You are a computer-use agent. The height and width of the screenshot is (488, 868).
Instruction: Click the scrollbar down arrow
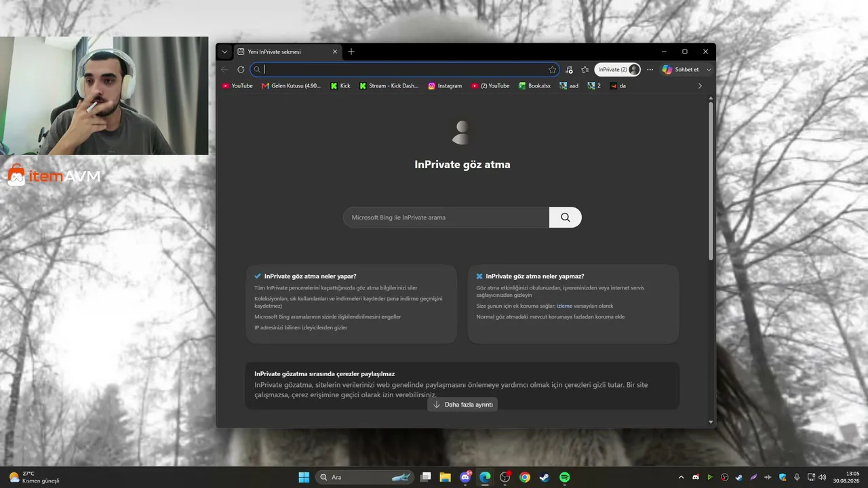[711, 422]
